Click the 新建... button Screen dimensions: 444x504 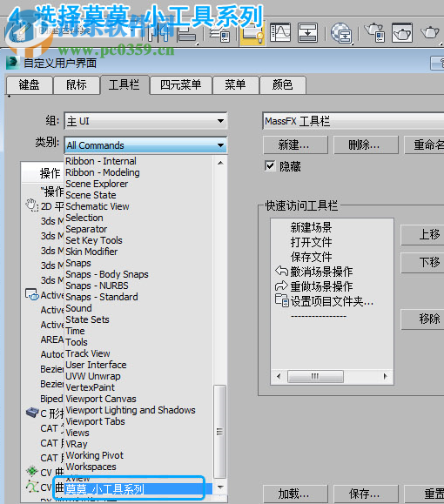pos(295,145)
